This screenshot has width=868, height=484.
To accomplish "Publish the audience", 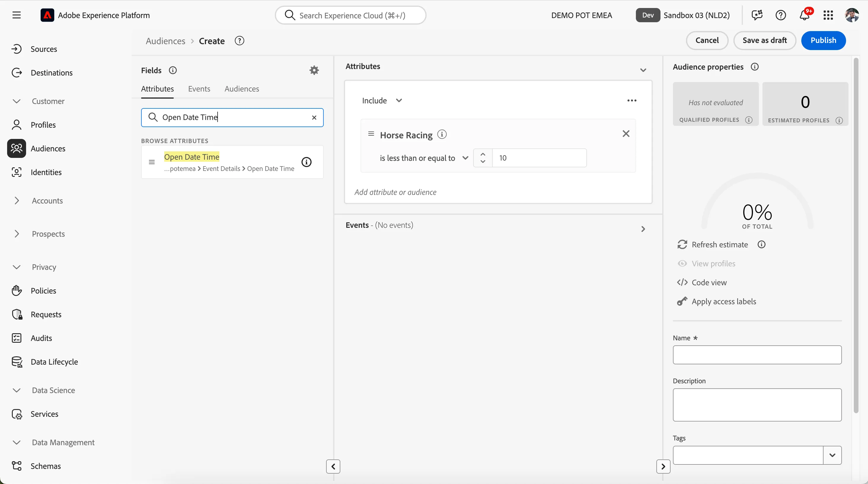I will [x=823, y=40].
